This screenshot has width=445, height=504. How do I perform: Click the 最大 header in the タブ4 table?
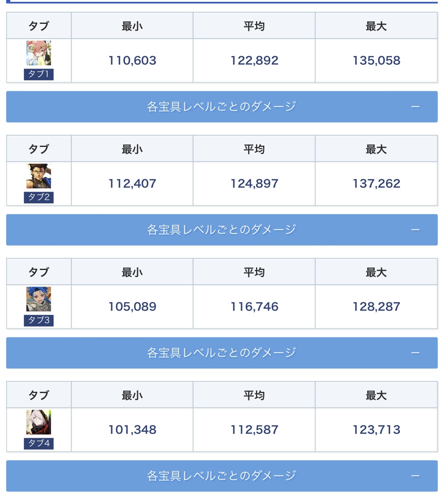pyautogui.click(x=376, y=395)
